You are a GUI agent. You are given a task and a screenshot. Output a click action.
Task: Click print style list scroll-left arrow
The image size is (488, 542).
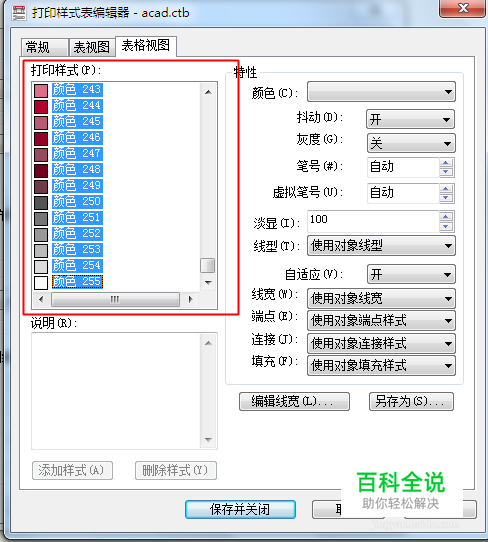[41, 299]
